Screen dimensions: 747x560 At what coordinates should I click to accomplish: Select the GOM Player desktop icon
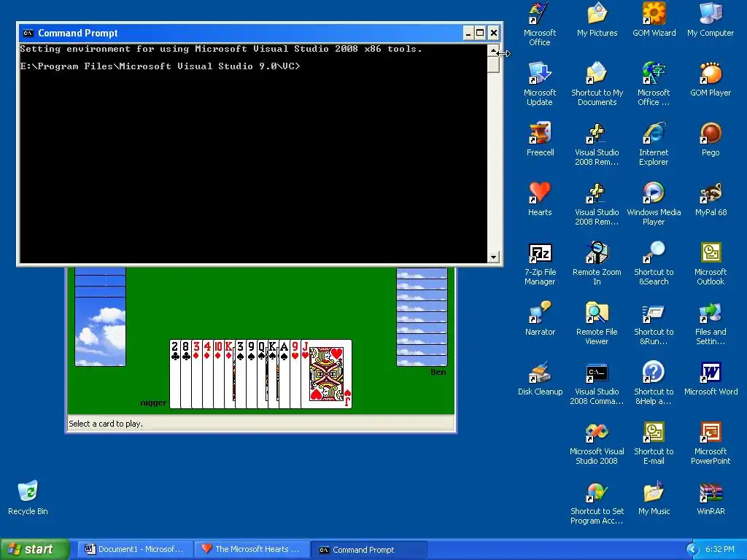pyautogui.click(x=711, y=79)
